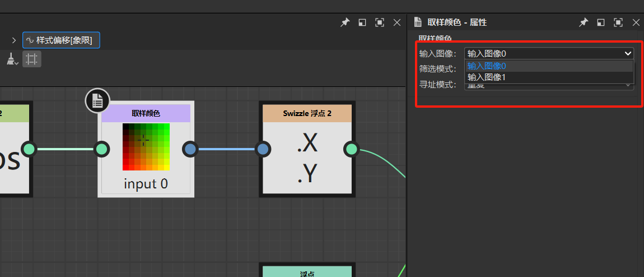Screen dimensions: 644x277
Task: Maximize the graph editor panel
Action: [x=380, y=22]
